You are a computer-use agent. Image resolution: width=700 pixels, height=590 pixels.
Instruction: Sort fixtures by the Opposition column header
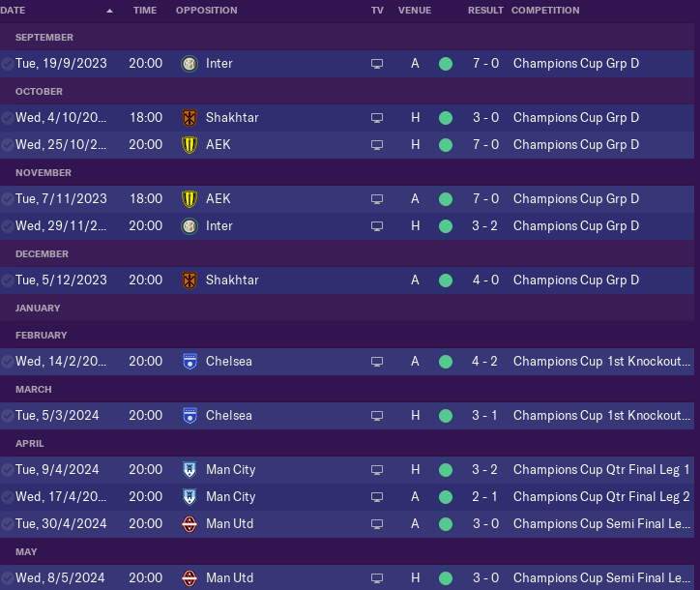pos(206,11)
